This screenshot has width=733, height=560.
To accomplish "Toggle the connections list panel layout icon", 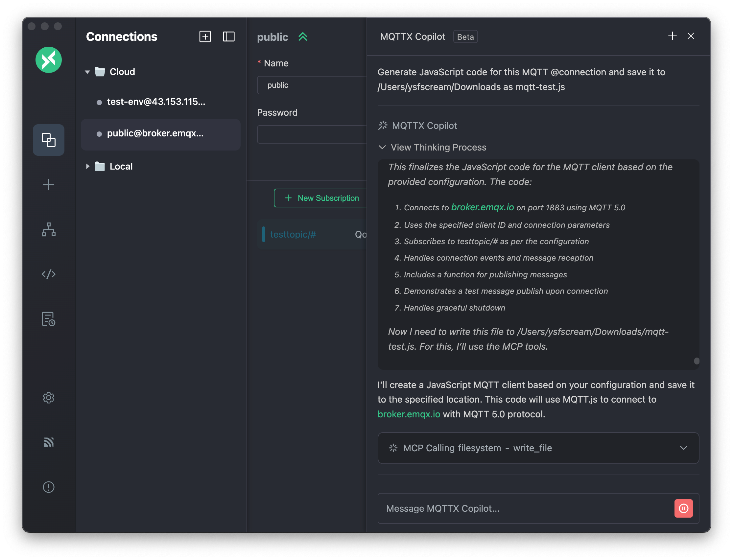I will (x=229, y=36).
